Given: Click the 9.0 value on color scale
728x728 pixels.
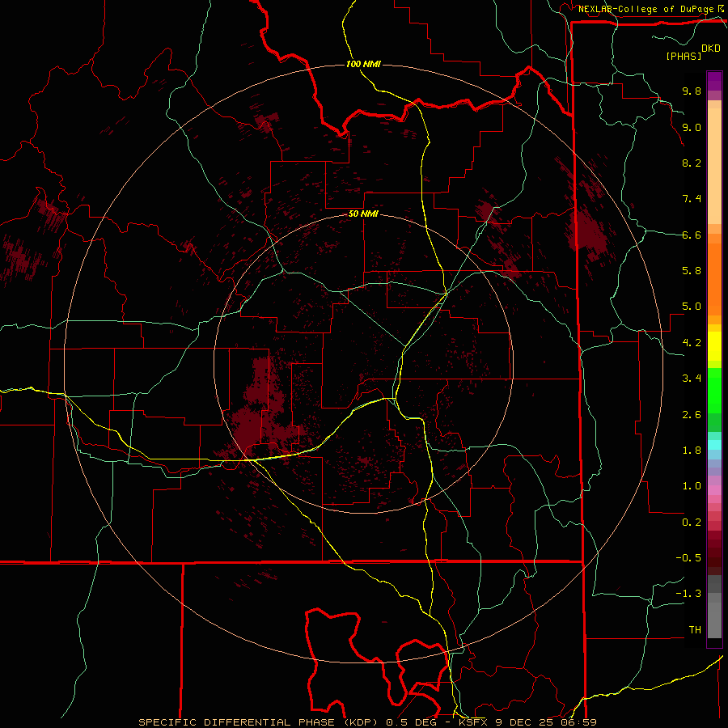Looking at the screenshot, I should tap(692, 127).
